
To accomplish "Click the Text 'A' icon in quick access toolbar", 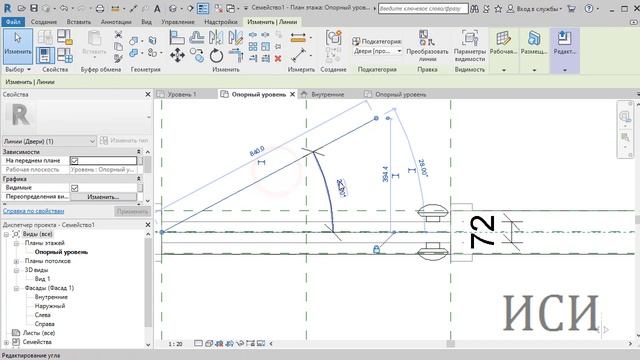I will (157, 8).
